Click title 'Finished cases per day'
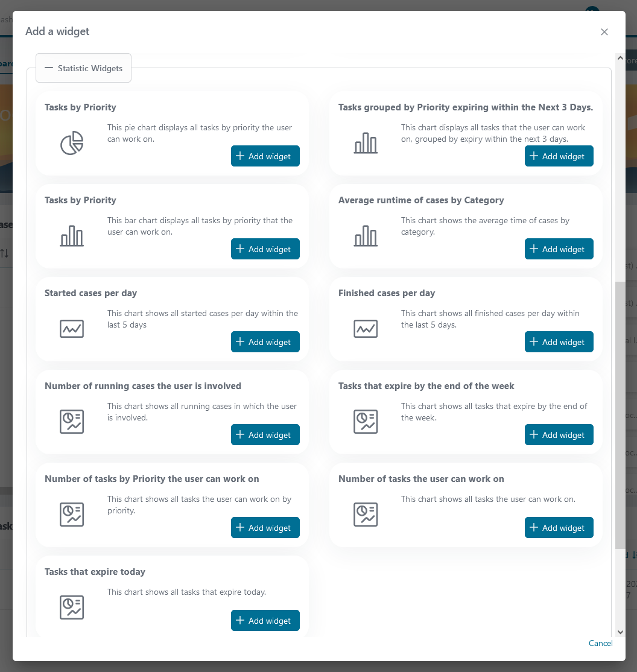 [x=387, y=293]
